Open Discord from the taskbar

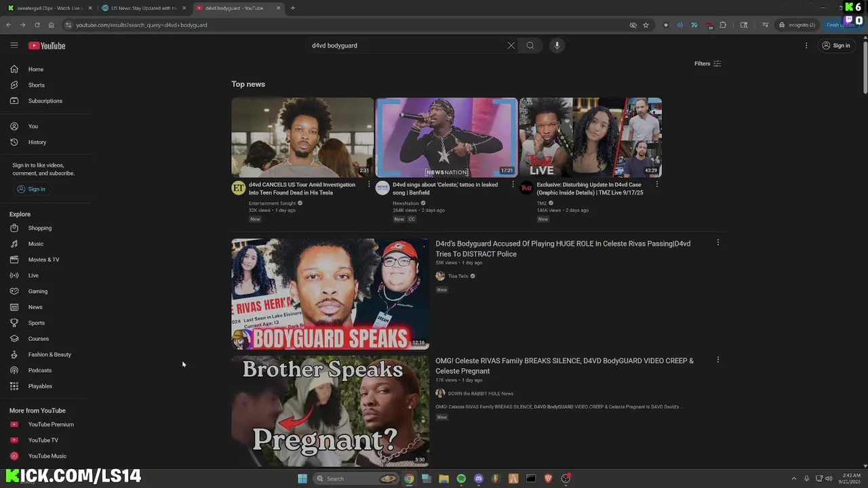pyautogui.click(x=479, y=479)
